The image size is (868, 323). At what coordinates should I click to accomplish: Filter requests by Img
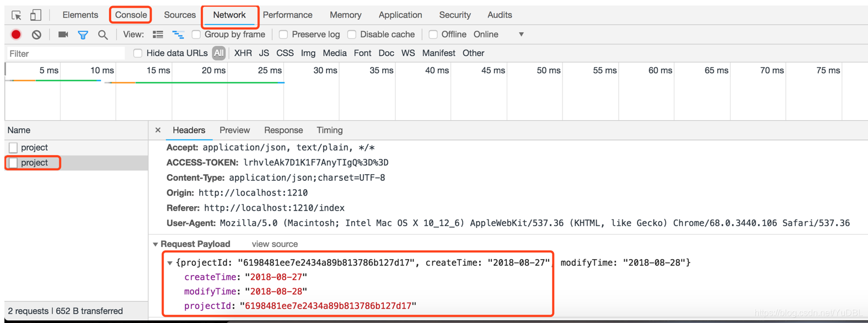coord(308,53)
